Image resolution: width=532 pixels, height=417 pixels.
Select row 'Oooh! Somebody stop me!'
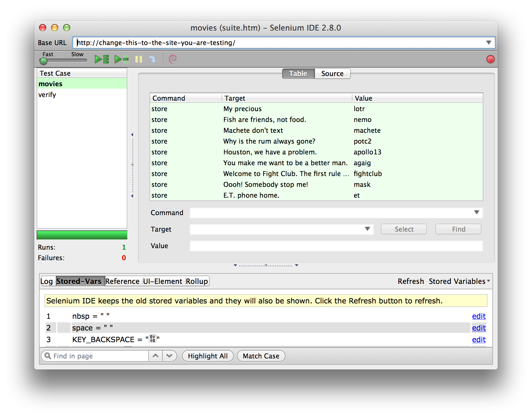point(316,184)
